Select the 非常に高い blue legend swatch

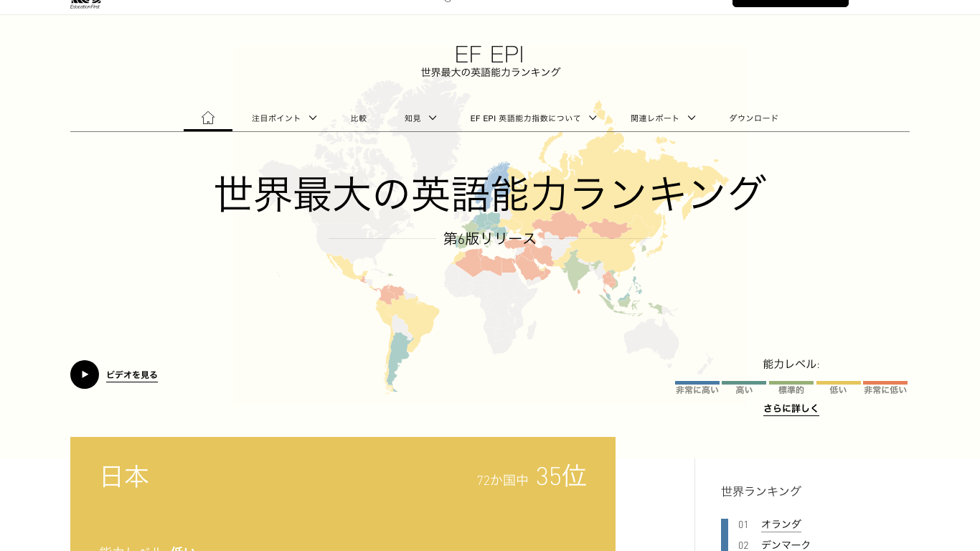click(697, 383)
